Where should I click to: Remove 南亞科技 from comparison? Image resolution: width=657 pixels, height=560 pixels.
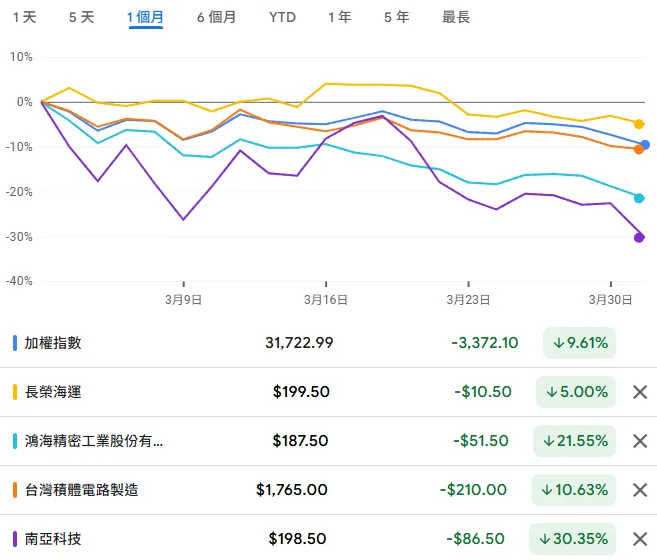pyautogui.click(x=640, y=539)
